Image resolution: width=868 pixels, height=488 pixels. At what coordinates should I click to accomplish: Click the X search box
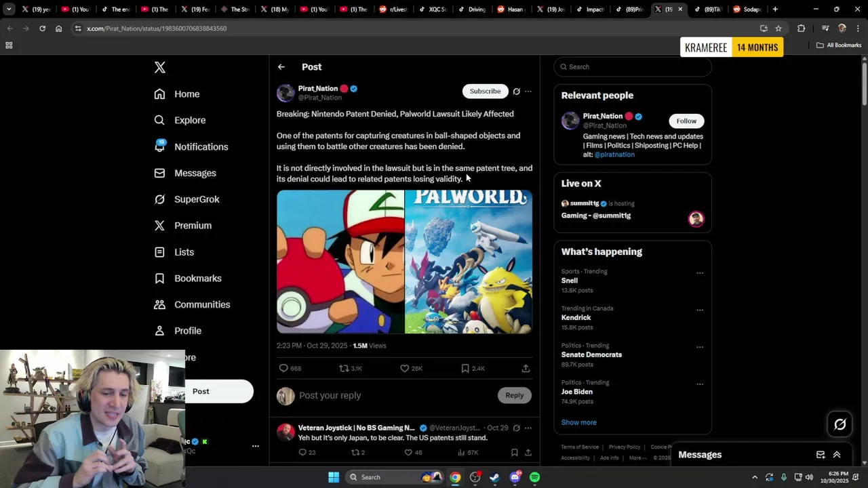coord(633,66)
